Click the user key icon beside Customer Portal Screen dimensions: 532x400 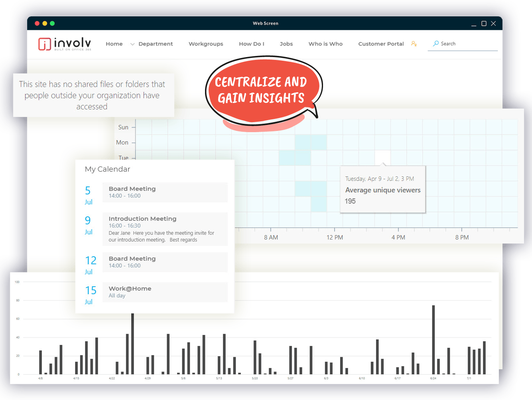414,44
